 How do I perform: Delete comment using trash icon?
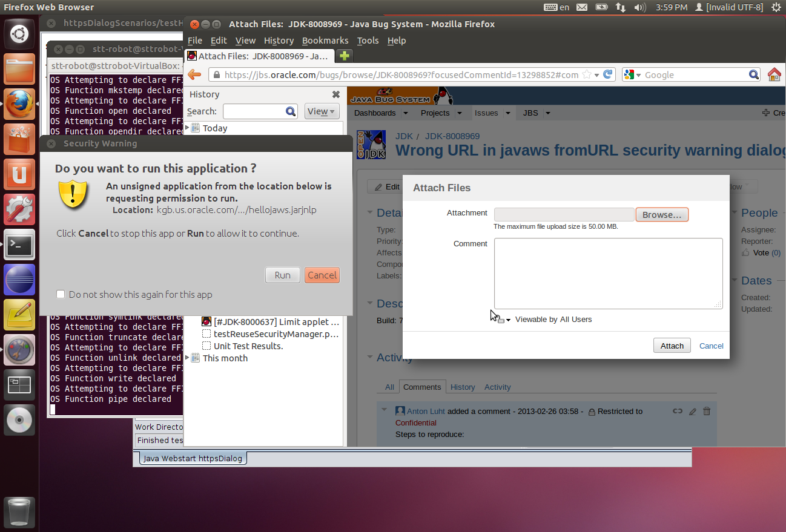706,412
